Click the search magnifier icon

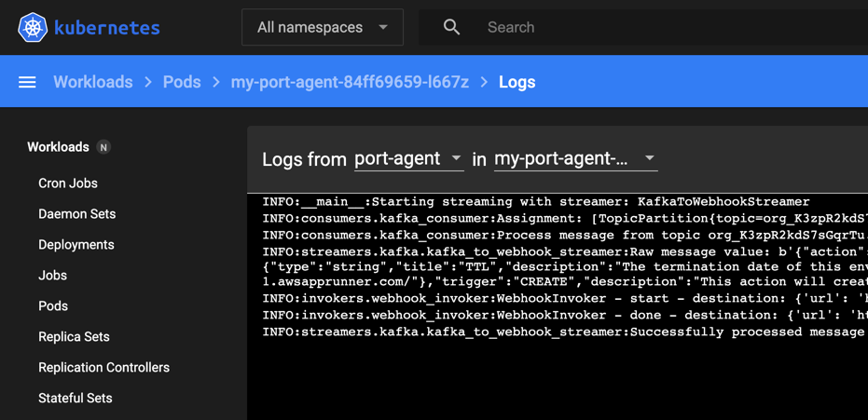pos(451,27)
